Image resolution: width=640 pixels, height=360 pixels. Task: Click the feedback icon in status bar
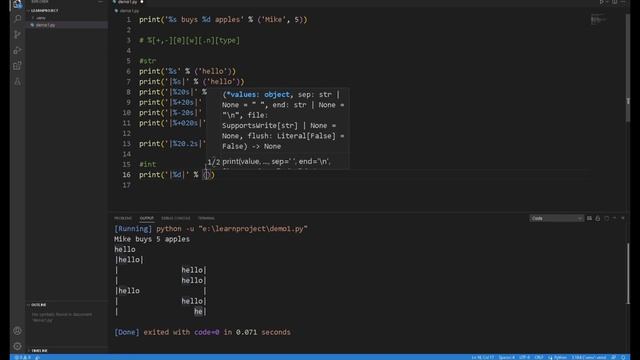coord(613,357)
